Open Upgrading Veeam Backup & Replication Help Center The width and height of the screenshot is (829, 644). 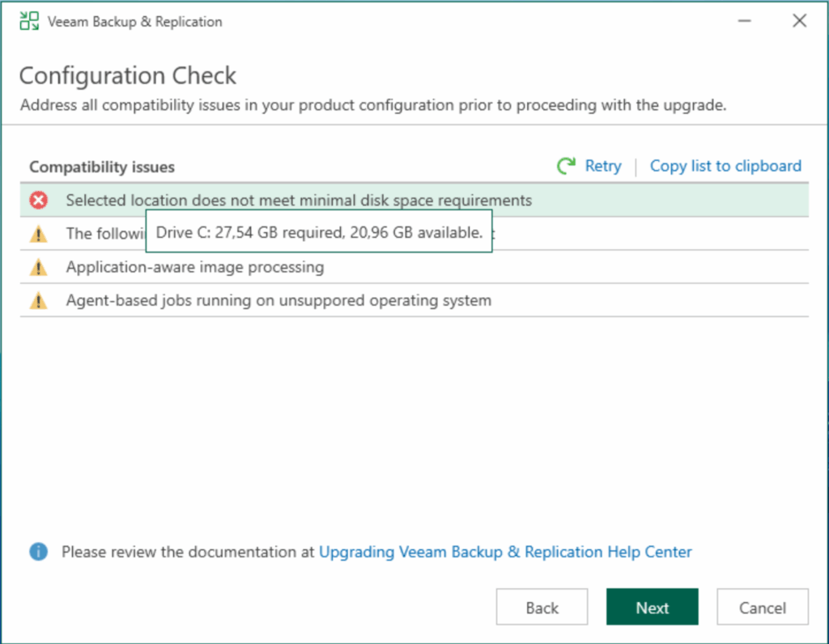point(505,552)
